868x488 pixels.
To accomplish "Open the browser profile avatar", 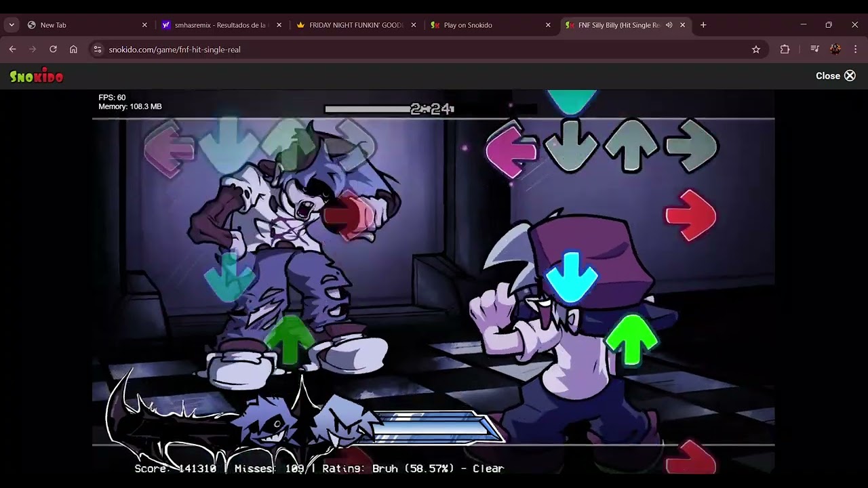I will click(x=835, y=49).
